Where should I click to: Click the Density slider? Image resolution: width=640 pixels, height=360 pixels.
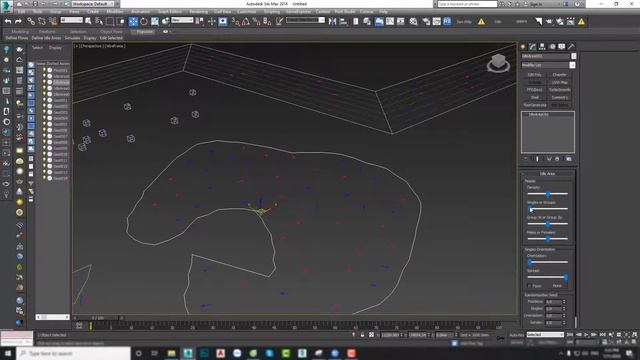(x=547, y=194)
